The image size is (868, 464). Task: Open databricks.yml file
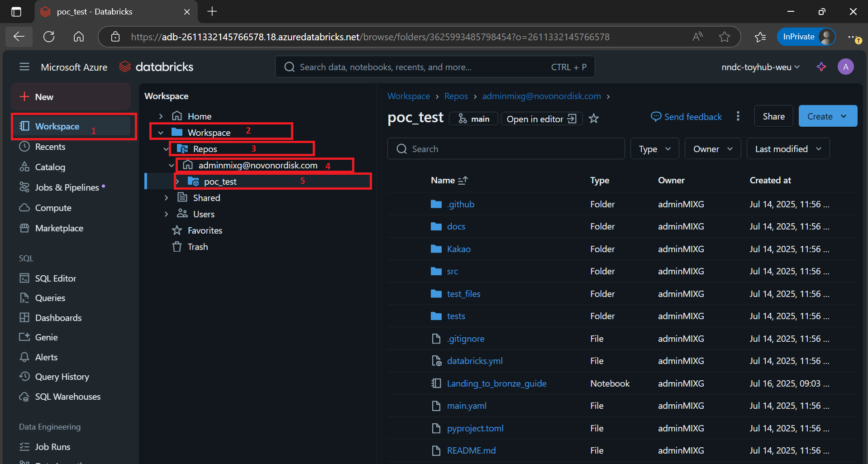pos(475,361)
